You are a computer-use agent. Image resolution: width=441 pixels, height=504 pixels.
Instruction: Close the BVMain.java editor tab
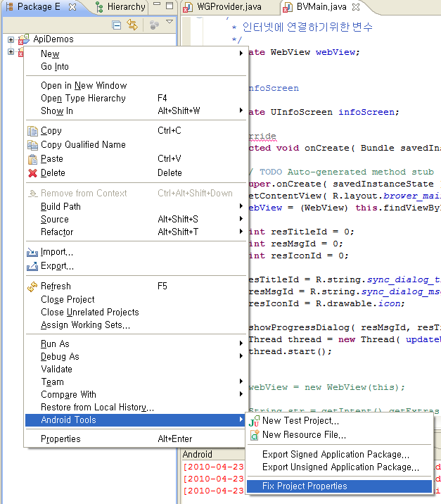point(356,7)
